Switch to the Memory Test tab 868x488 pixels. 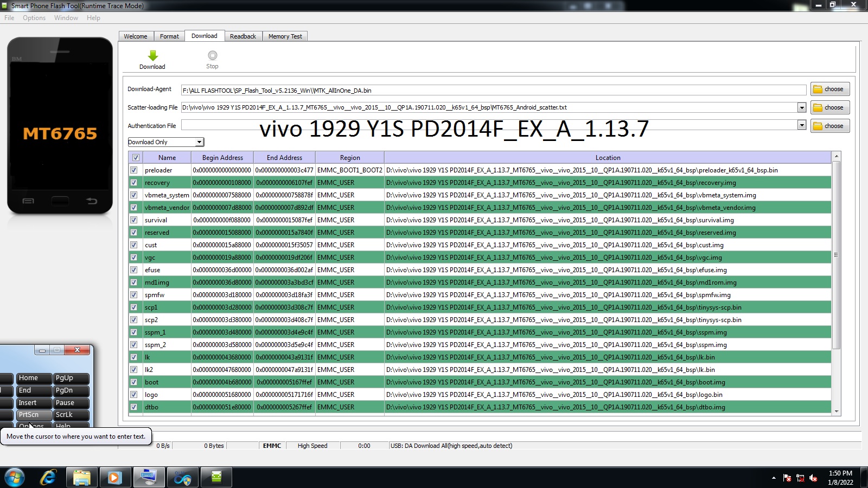285,36
